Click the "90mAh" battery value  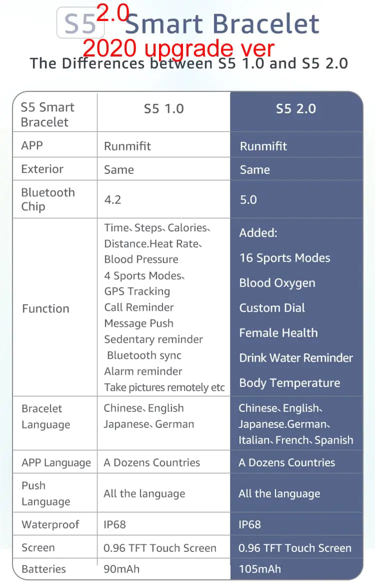121,569
